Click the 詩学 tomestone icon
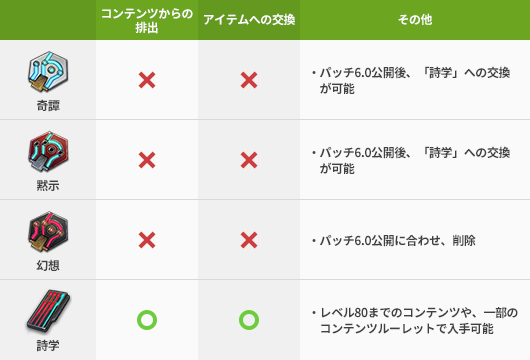This screenshot has width=530, height=360. point(48,311)
